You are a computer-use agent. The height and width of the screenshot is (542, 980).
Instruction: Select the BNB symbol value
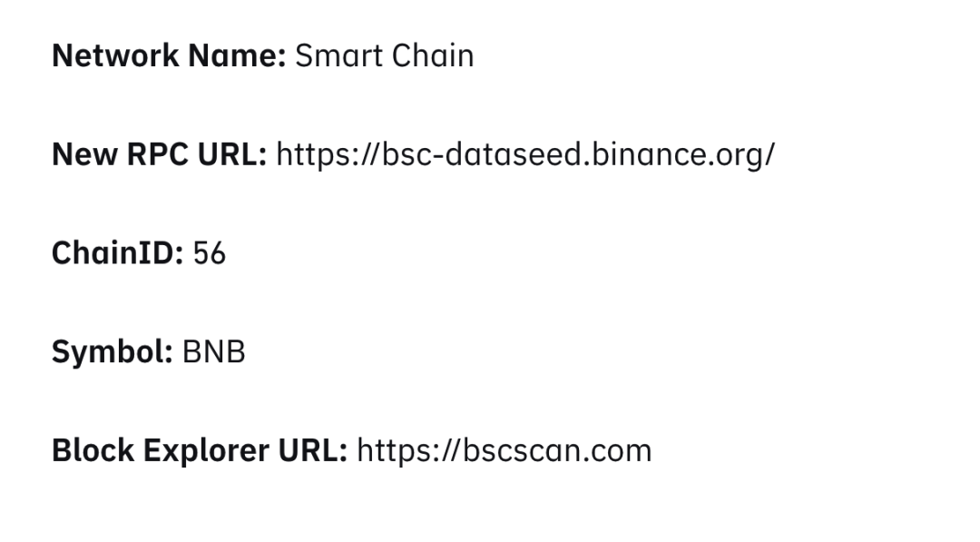click(214, 352)
